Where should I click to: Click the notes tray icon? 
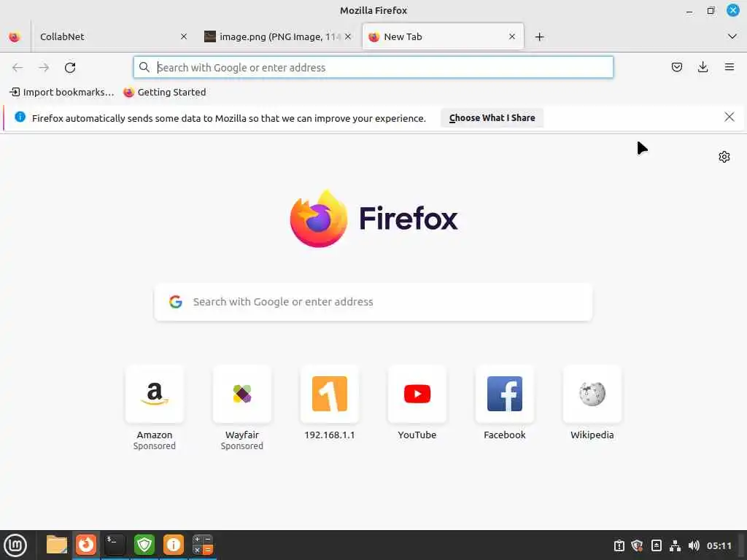[656, 545]
